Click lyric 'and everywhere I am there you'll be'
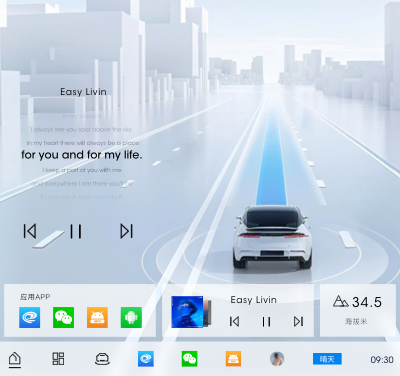400x376 pixels. click(x=82, y=184)
